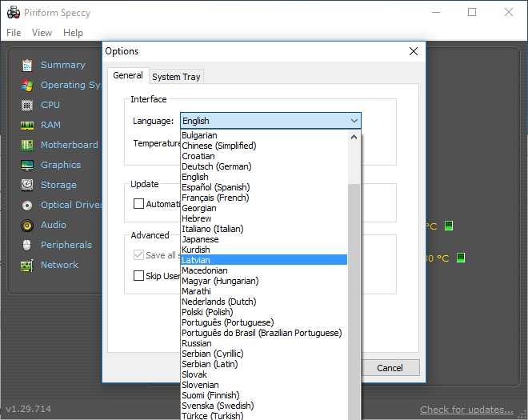Choose Polski (Polish) language option

pos(264,312)
